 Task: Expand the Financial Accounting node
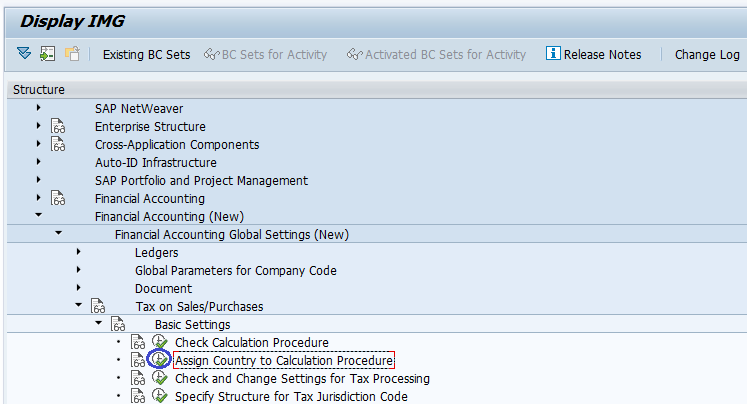39,198
